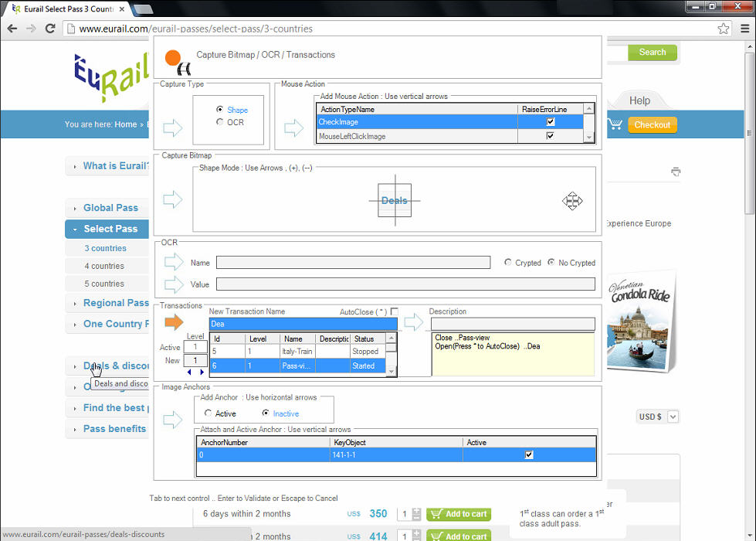The image size is (756, 541).
Task: Click the Eurail logo
Action: [111, 77]
